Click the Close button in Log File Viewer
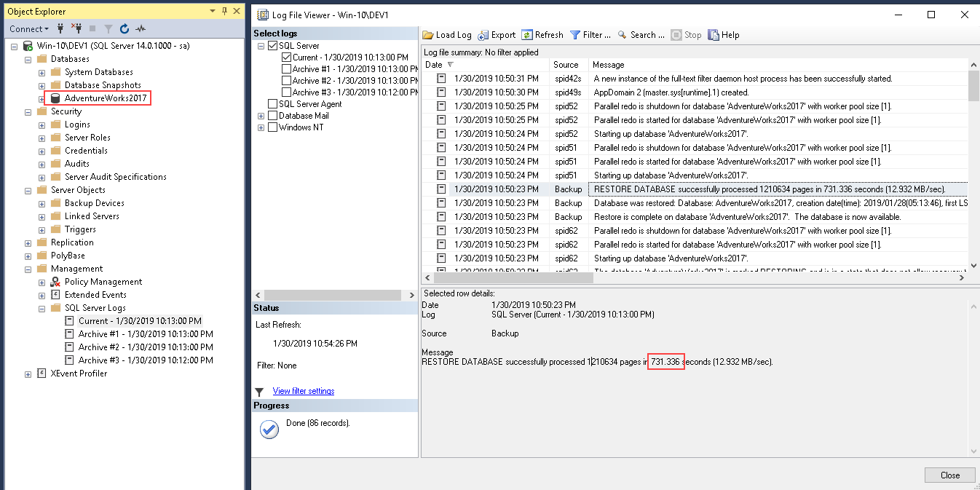This screenshot has height=490, width=980. click(949, 475)
